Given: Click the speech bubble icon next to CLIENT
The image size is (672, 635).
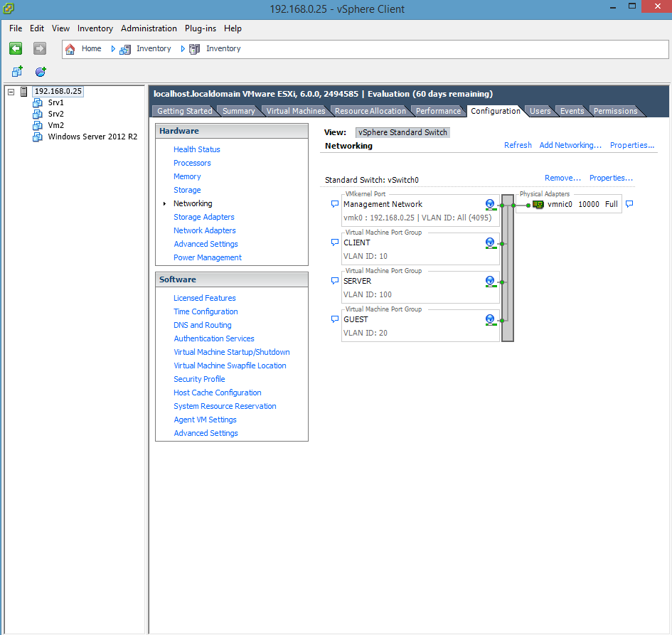Looking at the screenshot, I should point(335,242).
